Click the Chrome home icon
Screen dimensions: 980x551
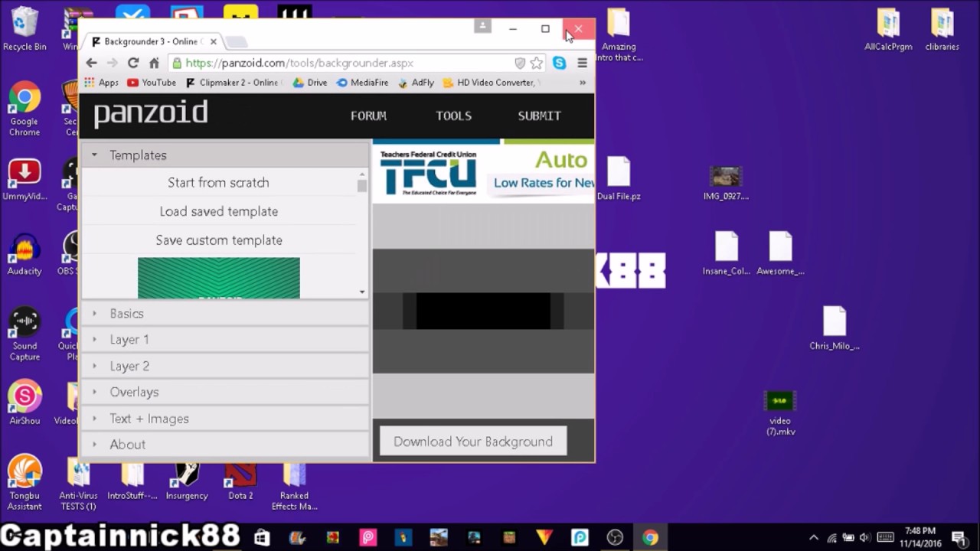[154, 64]
